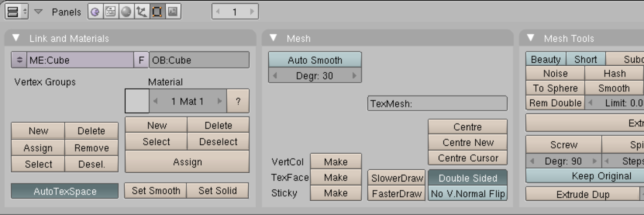Image resolution: width=644 pixels, height=215 pixels.
Task: Collapse the Mesh panel triangle
Action: pyautogui.click(x=273, y=38)
